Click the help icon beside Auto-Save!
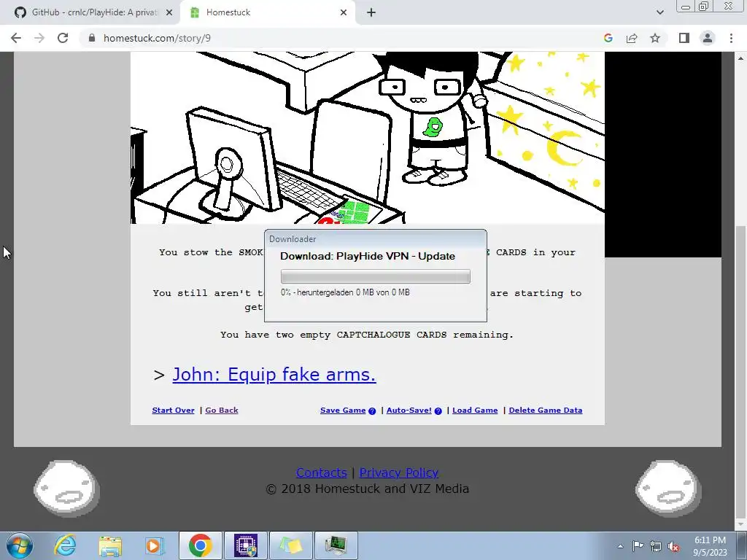747x560 pixels. click(438, 411)
